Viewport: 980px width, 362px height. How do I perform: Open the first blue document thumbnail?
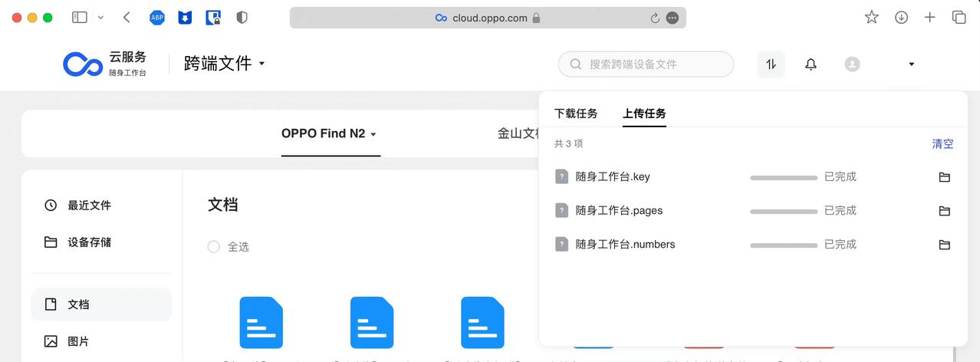click(261, 323)
